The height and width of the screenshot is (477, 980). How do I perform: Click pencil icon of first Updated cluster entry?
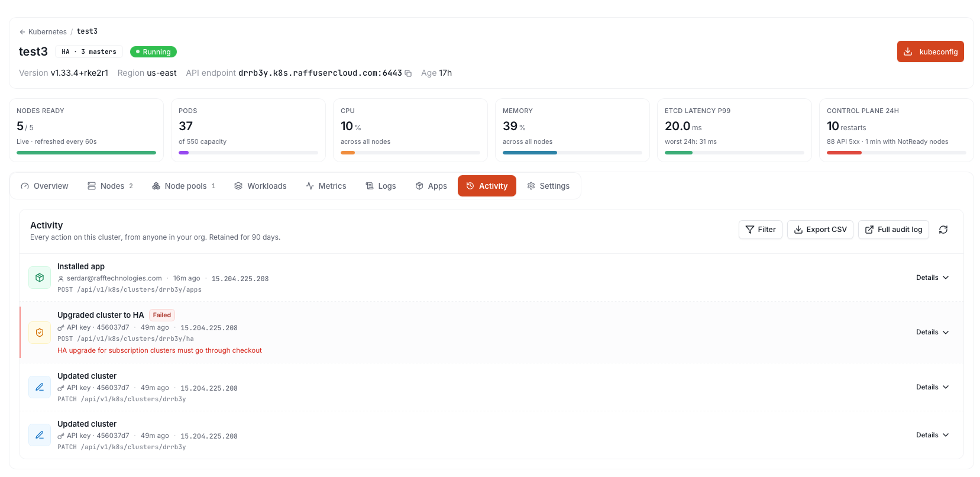40,387
